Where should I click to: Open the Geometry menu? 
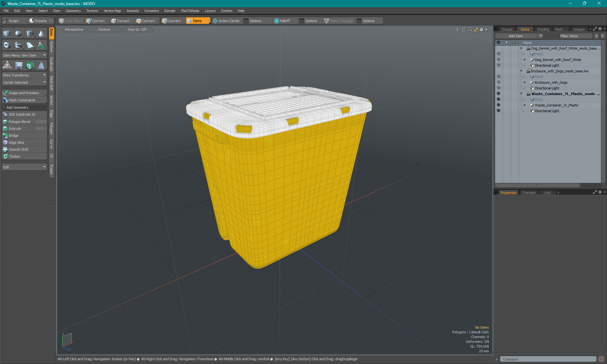[x=73, y=11]
